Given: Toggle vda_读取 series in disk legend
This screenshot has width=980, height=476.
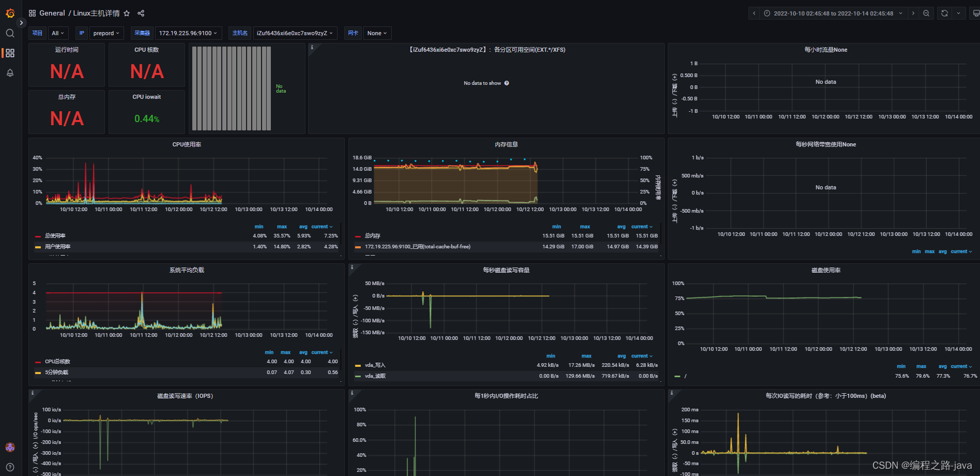Looking at the screenshot, I should (x=375, y=376).
